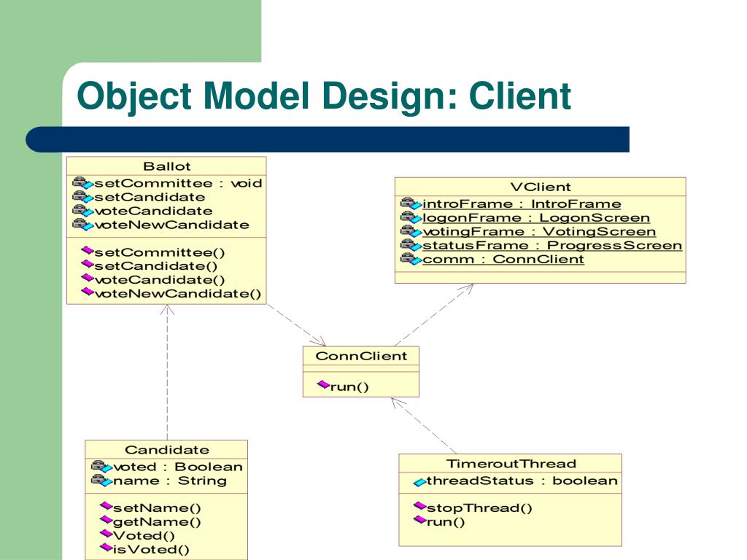Click the private attribute icon beside 'setCommittee : void'

[x=83, y=183]
